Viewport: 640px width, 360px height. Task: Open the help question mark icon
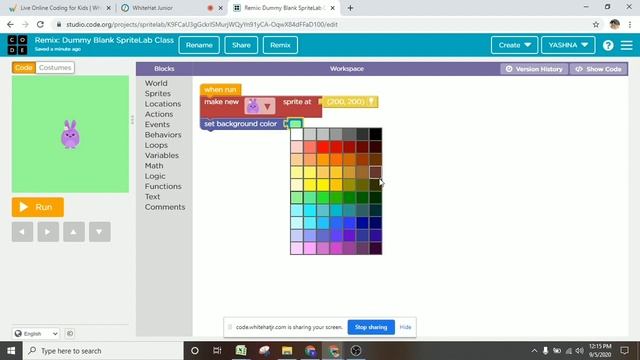(608, 45)
